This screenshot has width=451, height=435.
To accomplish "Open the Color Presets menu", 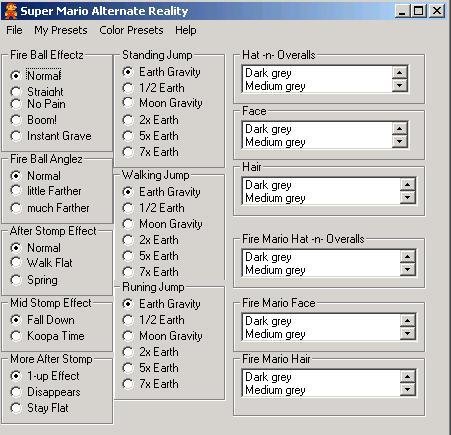I will (131, 30).
